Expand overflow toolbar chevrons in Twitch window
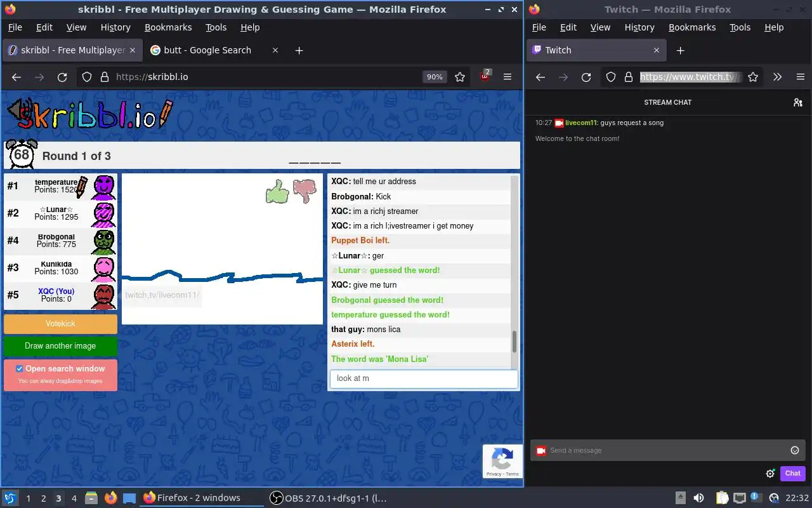 click(x=777, y=77)
